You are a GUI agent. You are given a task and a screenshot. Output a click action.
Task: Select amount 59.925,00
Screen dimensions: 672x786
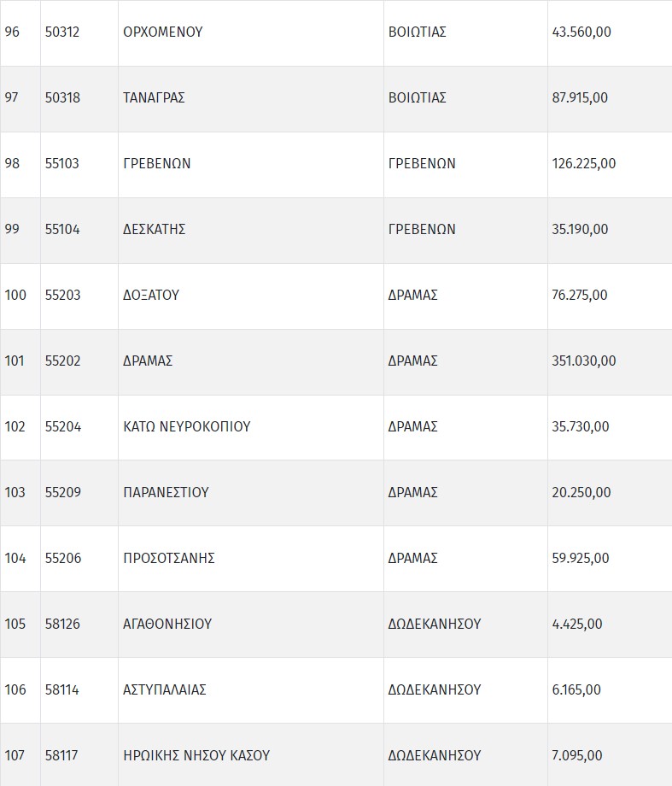[581, 559]
